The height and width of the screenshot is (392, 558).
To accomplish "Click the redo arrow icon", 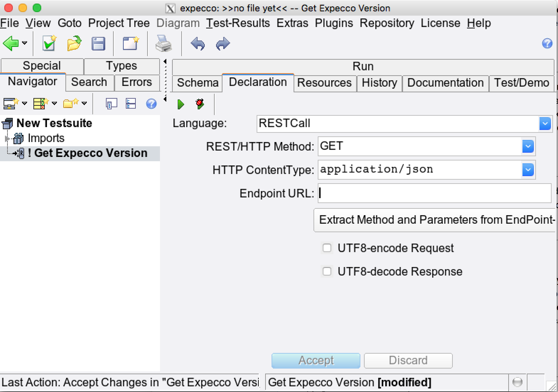I will (x=223, y=44).
